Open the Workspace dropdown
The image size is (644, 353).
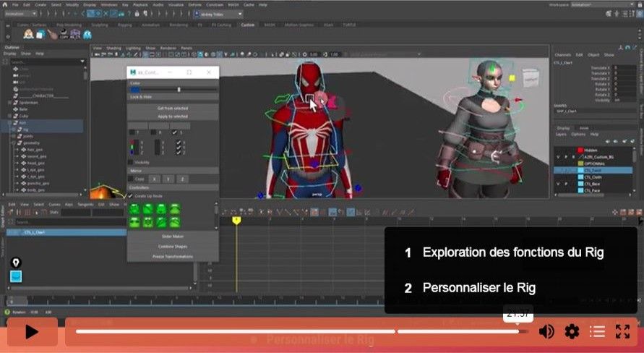coord(603,4)
